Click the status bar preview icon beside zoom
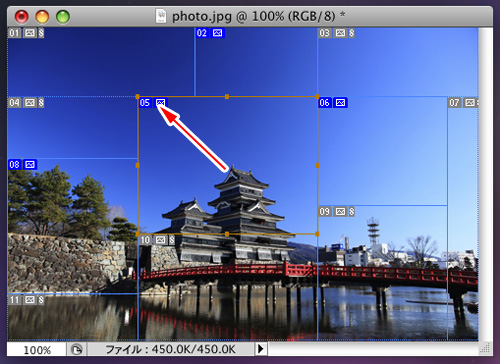The width and height of the screenshot is (500, 364). click(77, 349)
